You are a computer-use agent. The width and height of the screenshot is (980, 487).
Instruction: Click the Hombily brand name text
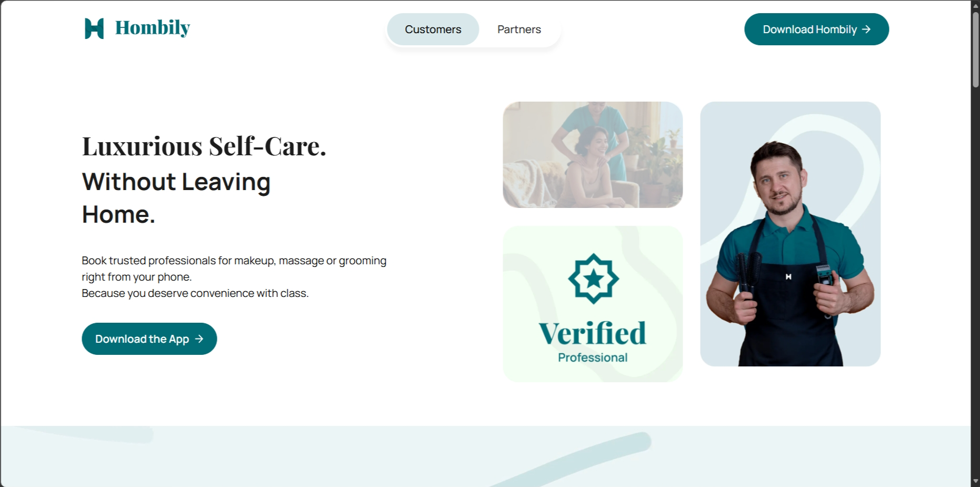(153, 28)
